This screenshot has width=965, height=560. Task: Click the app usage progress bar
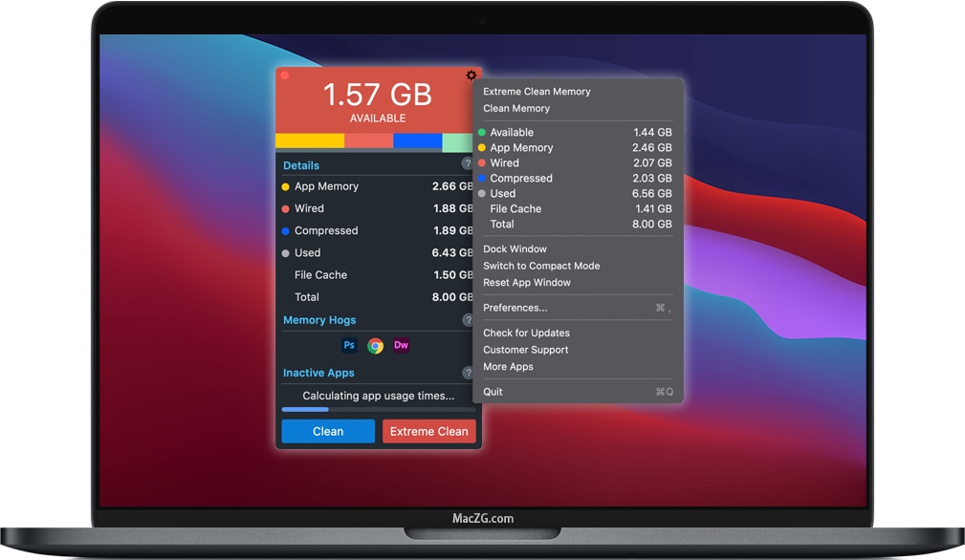[x=377, y=409]
